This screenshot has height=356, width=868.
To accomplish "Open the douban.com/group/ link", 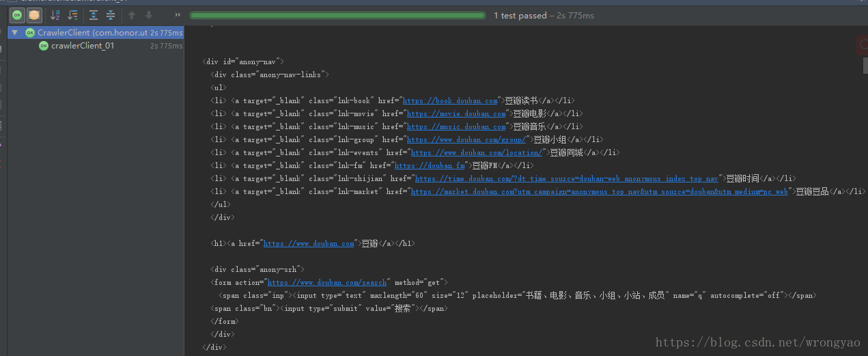I will click(x=466, y=139).
